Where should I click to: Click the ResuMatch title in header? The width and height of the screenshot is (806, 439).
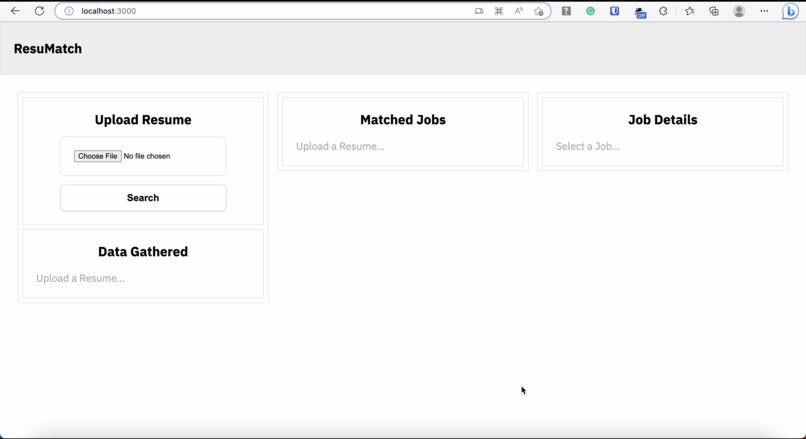pyautogui.click(x=48, y=49)
